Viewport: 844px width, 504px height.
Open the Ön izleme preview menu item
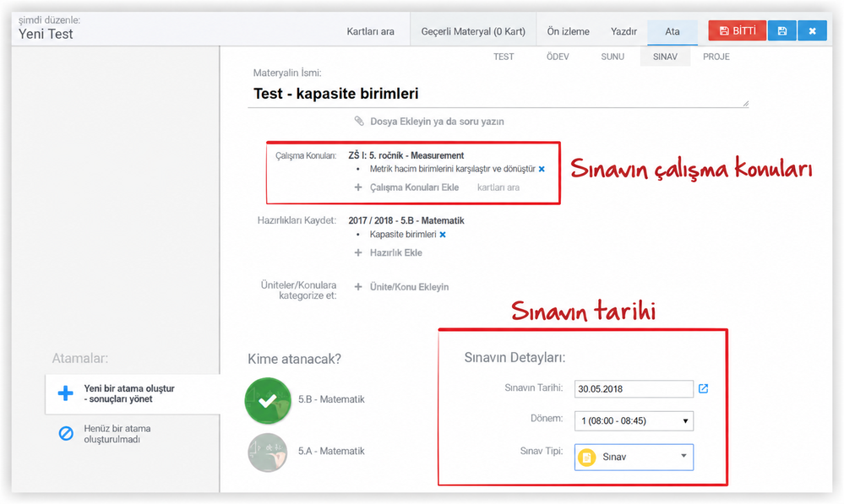[568, 31]
